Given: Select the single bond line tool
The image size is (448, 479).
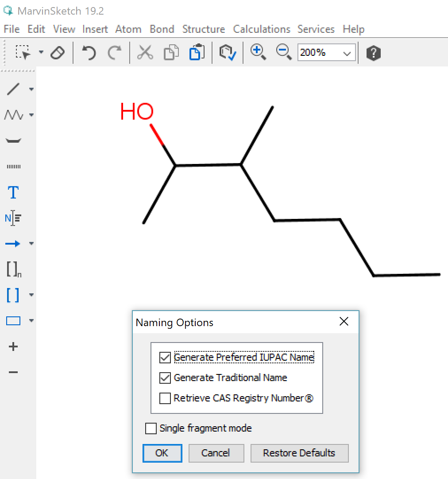Looking at the screenshot, I should tap(13, 89).
